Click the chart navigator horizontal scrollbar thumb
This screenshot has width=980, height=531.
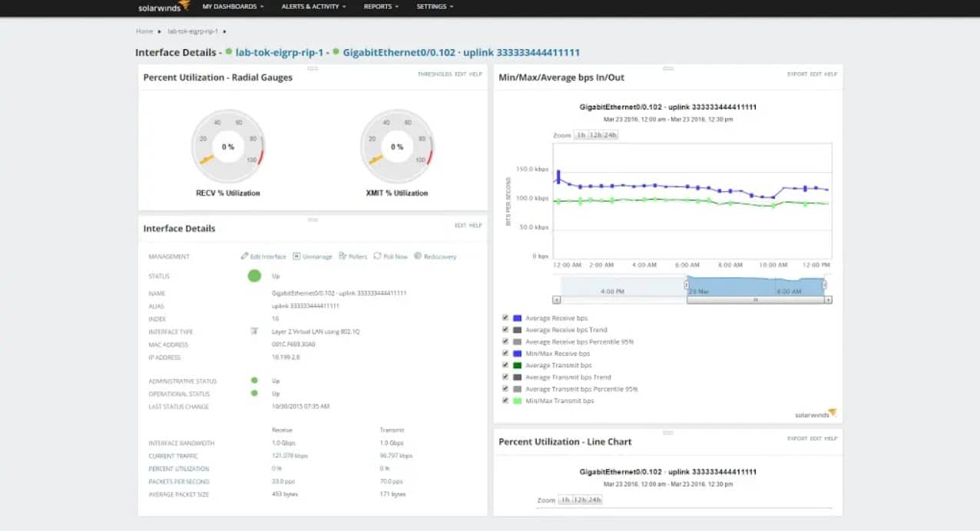[x=756, y=300]
